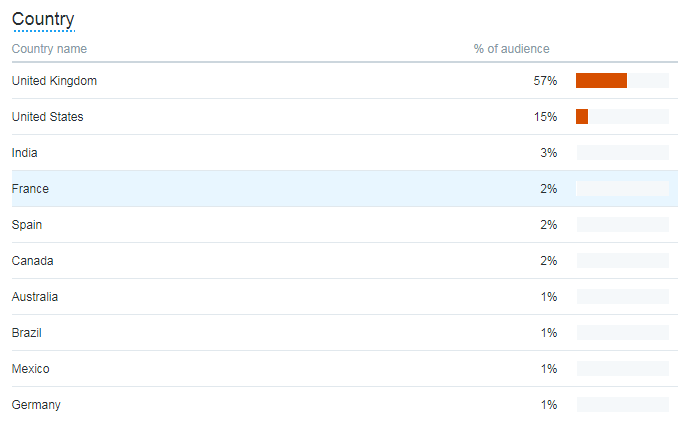Click the 15% value for United States
The height and width of the screenshot is (423, 685).
click(545, 117)
